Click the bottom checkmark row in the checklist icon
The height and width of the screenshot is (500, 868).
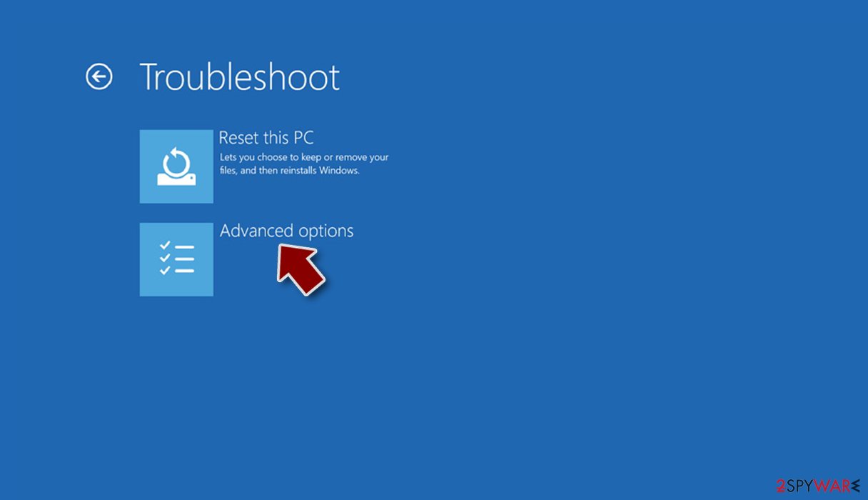[x=176, y=271]
